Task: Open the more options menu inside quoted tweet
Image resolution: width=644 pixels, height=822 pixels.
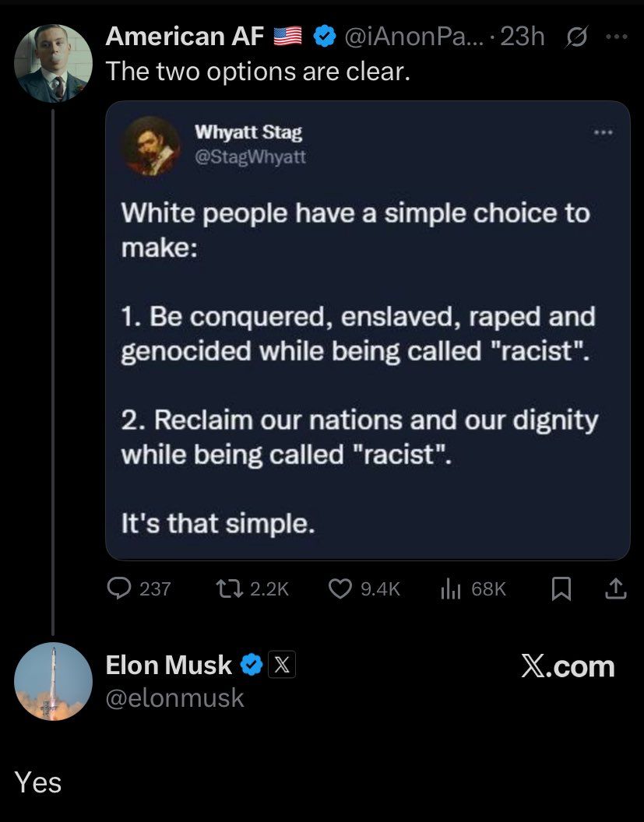Action: pos(604,132)
